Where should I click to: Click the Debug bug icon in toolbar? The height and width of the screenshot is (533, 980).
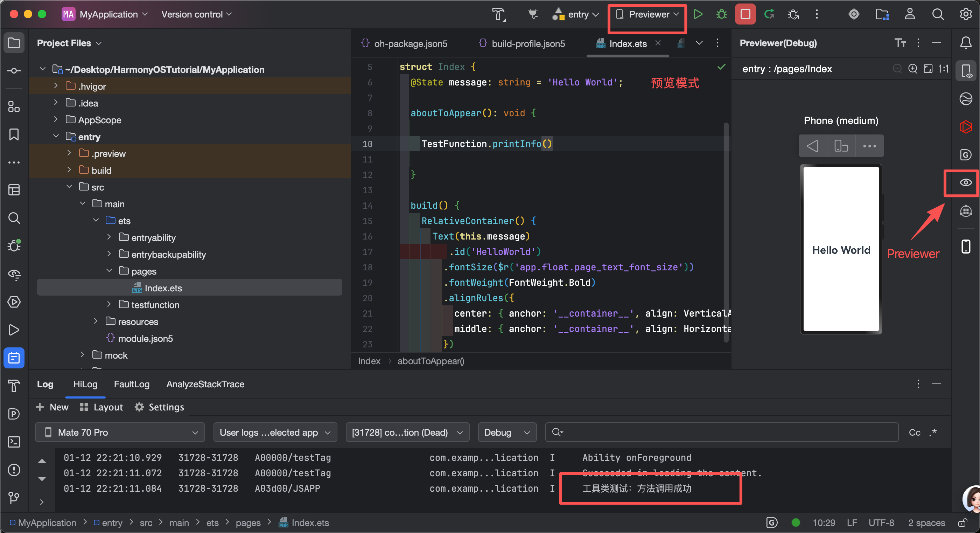(721, 14)
